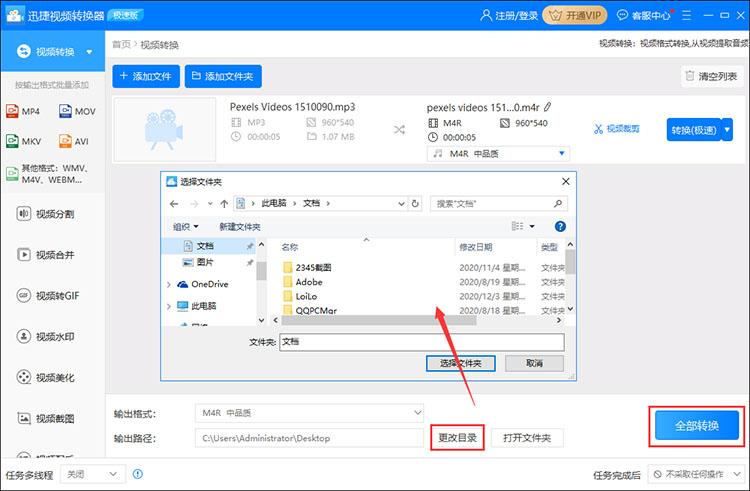
Task: Open the 视频转GIF tool
Action: (48, 295)
